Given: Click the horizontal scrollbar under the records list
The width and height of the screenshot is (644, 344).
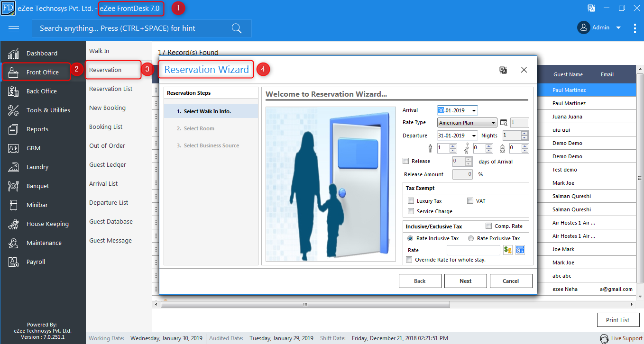Looking at the screenshot, I should click(305, 304).
